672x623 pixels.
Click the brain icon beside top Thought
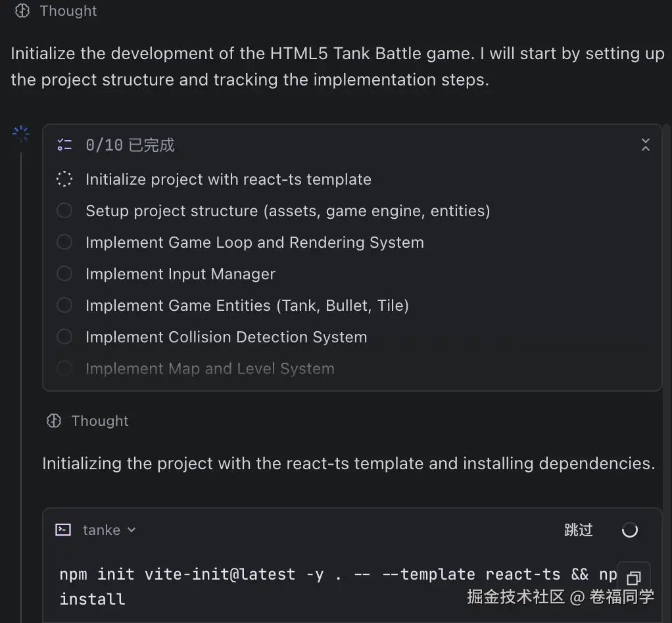(x=22, y=11)
